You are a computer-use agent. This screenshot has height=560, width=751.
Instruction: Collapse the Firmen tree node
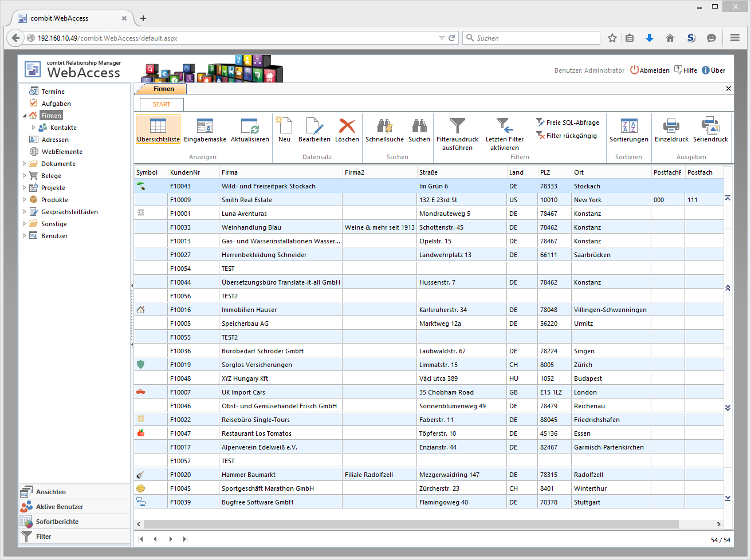pyautogui.click(x=25, y=116)
